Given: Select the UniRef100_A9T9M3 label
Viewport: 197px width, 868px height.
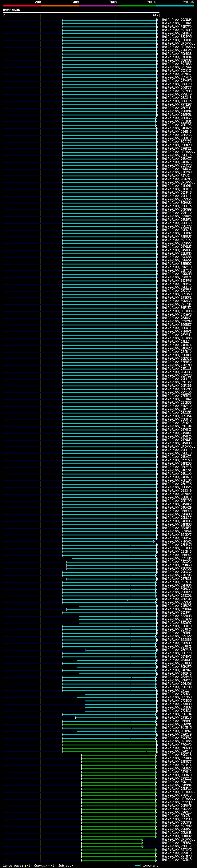Looking at the screenshot, I should click(x=177, y=91).
